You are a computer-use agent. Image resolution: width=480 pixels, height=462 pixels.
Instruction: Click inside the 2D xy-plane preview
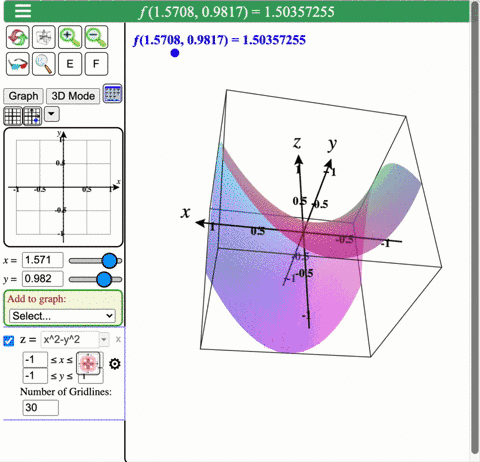(63, 187)
